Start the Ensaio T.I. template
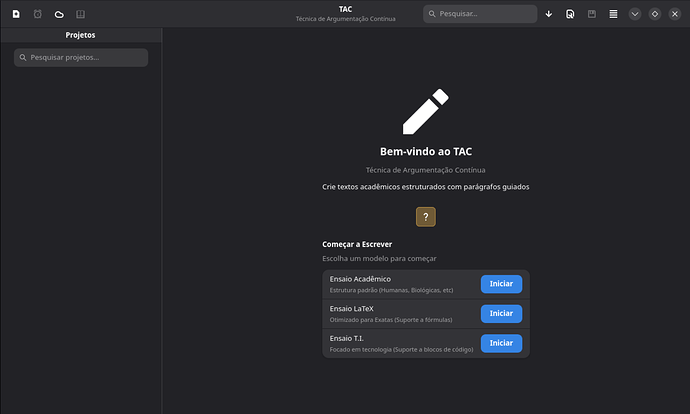The height and width of the screenshot is (414, 690). pyautogui.click(x=501, y=344)
